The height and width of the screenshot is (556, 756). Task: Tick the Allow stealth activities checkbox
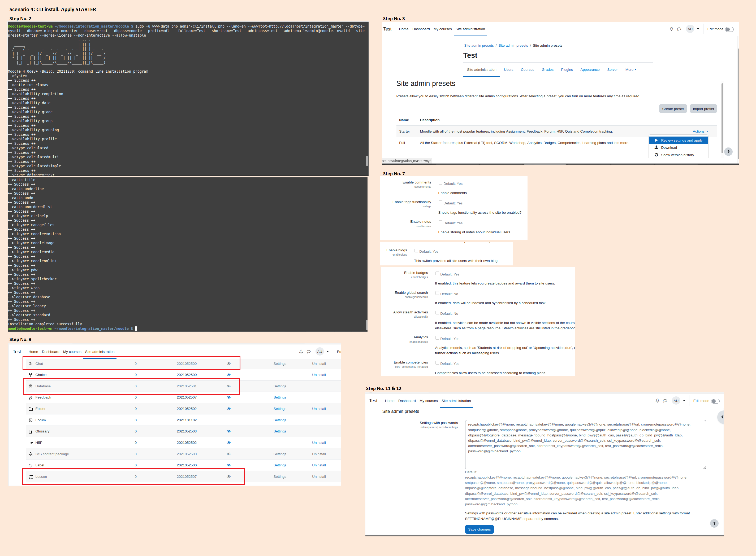point(437,313)
